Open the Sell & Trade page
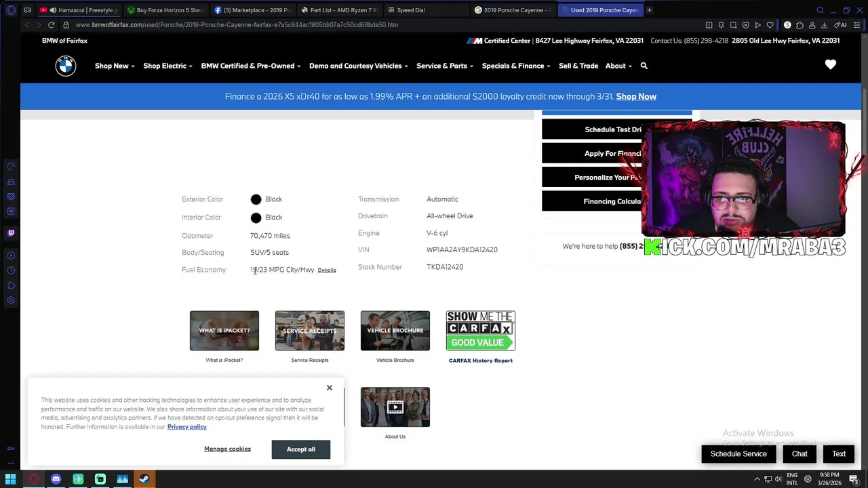Image resolution: width=868 pixels, height=488 pixels. [578, 66]
